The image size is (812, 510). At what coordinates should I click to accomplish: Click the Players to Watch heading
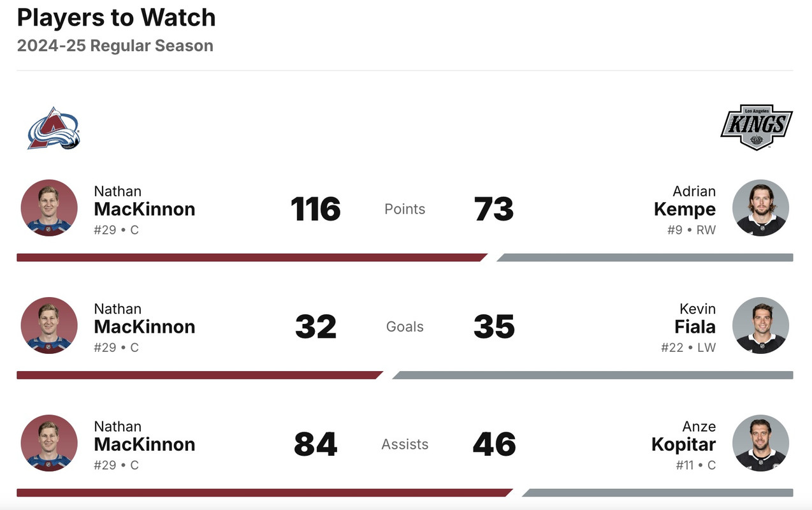116,18
